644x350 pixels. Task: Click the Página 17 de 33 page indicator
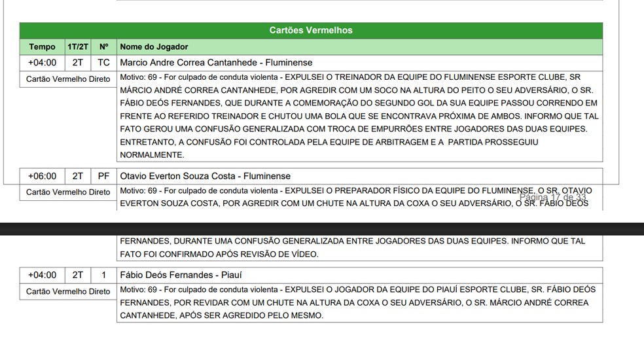tap(553, 198)
